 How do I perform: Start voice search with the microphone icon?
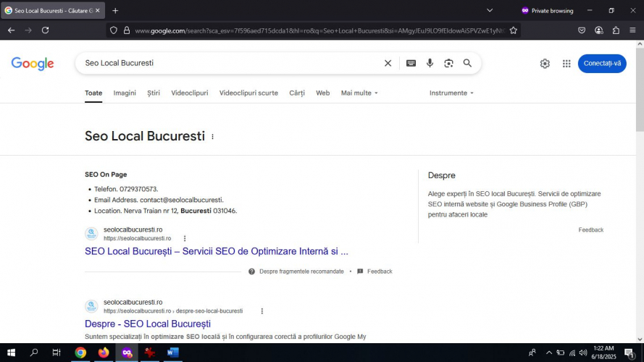coord(430,63)
